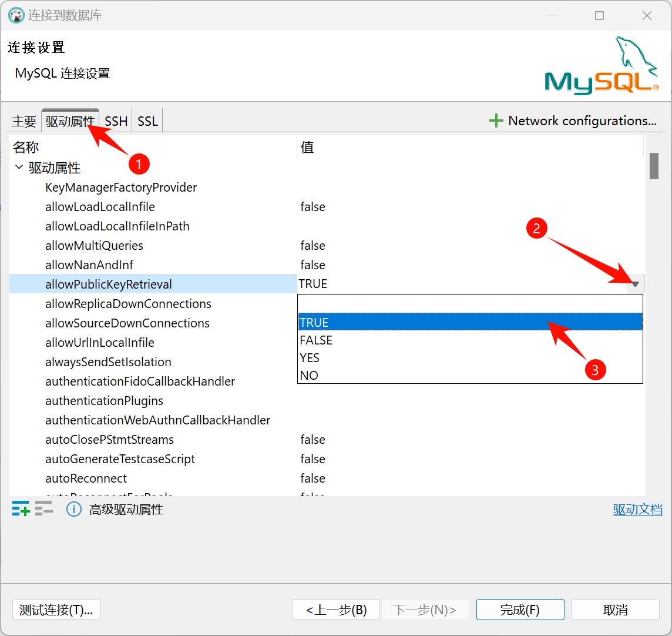This screenshot has width=672, height=636.
Task: Switch to the 主要 tab
Action: pos(23,120)
